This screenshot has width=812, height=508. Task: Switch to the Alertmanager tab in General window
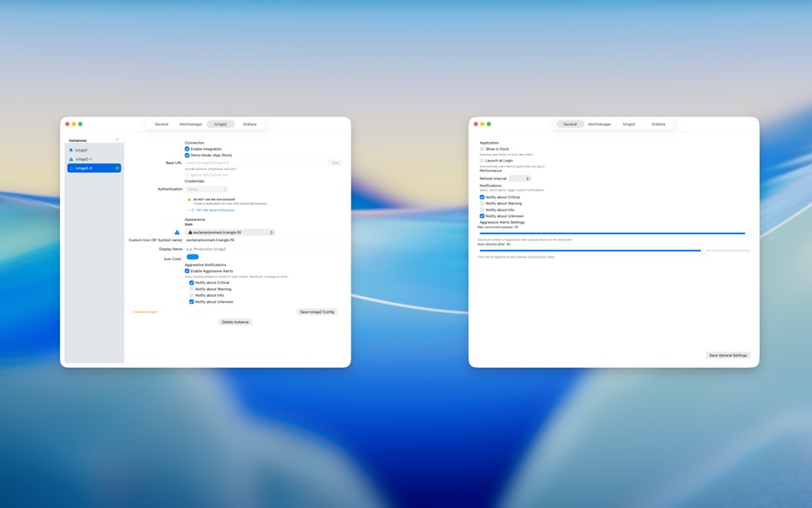tap(598, 124)
